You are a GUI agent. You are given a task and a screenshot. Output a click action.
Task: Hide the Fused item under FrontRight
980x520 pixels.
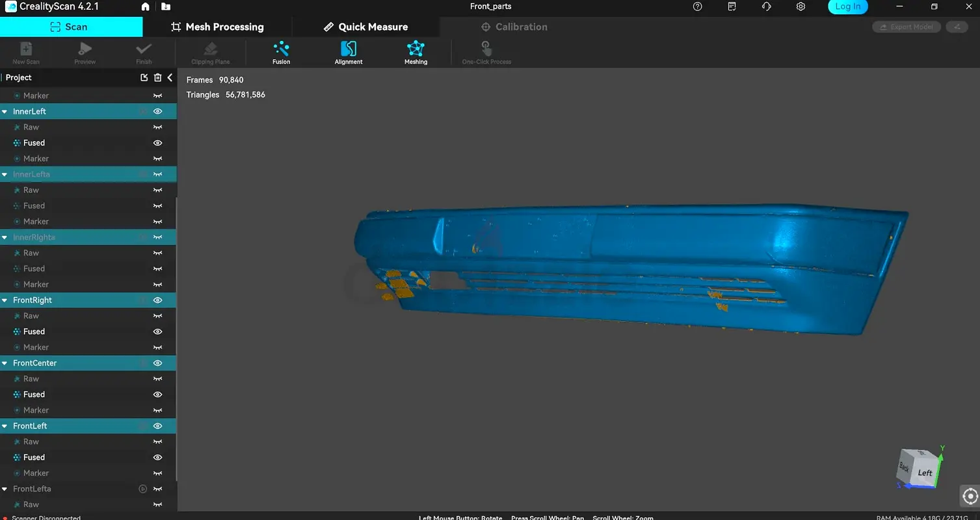click(x=157, y=331)
